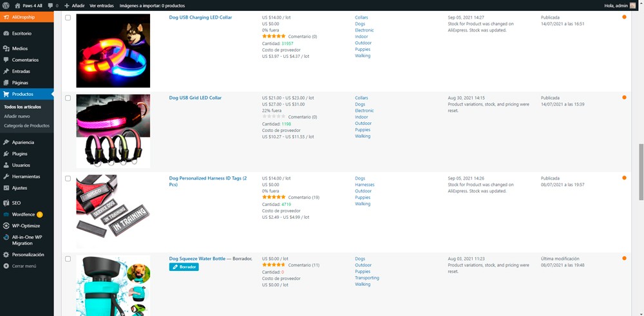The image size is (644, 316).
Task: Click the page vertical scrollbar thumb
Action: (x=641, y=172)
